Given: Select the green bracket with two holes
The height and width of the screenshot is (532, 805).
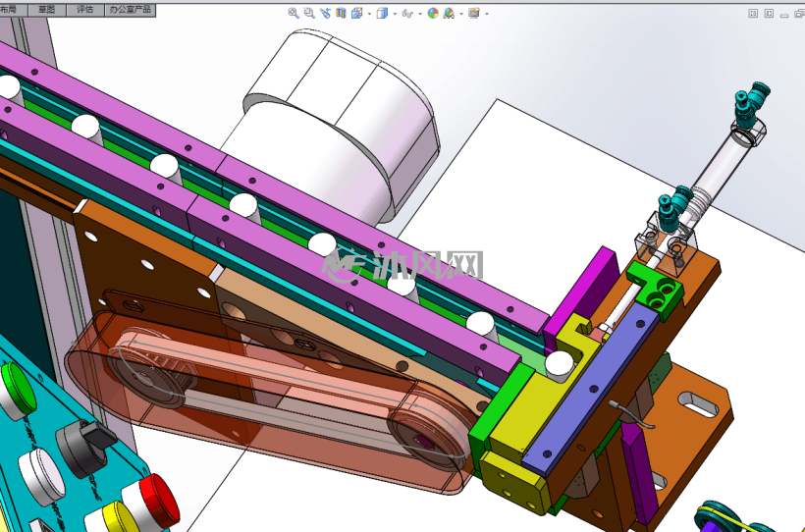Looking at the screenshot, I should [x=656, y=289].
